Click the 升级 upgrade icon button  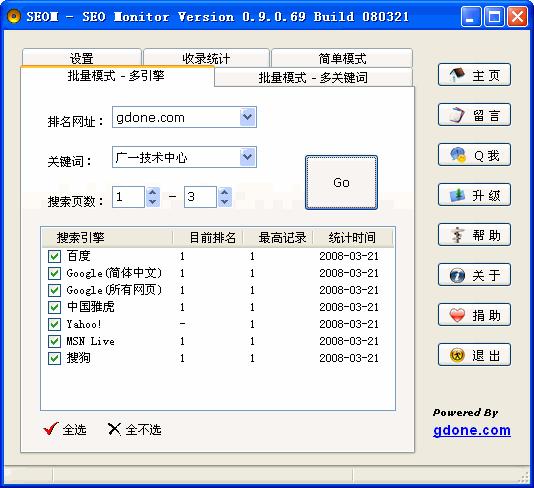tap(474, 195)
